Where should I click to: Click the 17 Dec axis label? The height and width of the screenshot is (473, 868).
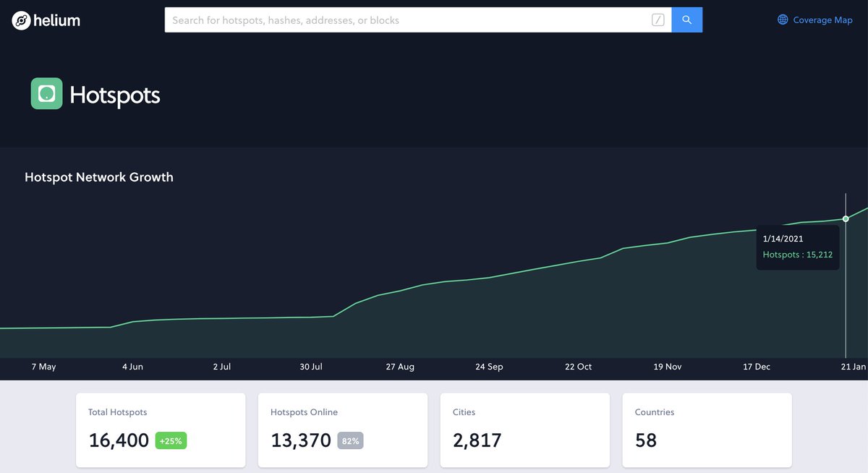pos(757,367)
